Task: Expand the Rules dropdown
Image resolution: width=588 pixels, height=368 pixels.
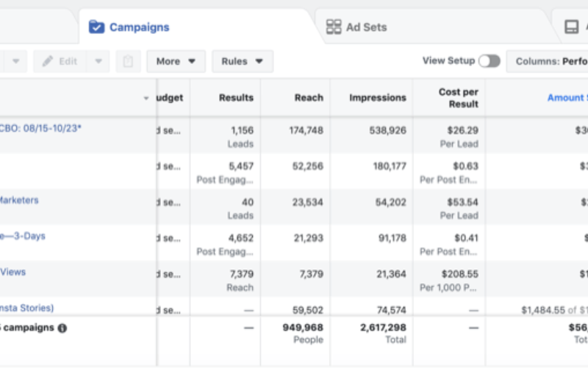Action: 243,61
